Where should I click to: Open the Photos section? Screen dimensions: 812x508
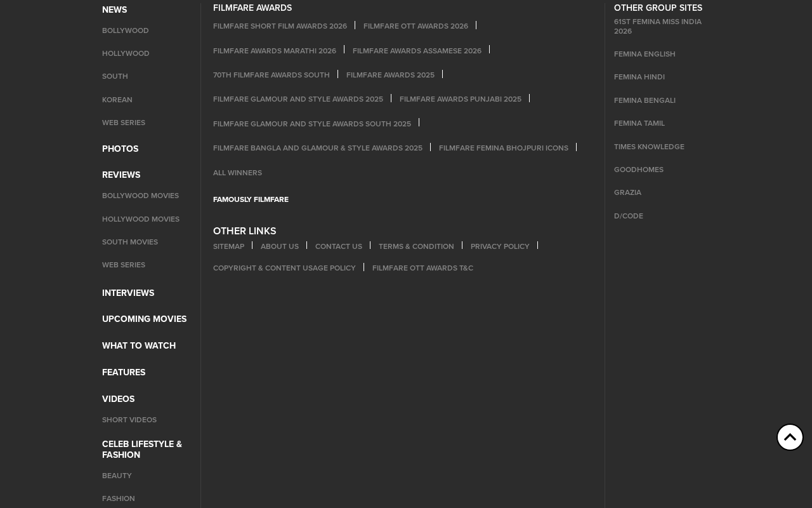point(120,149)
